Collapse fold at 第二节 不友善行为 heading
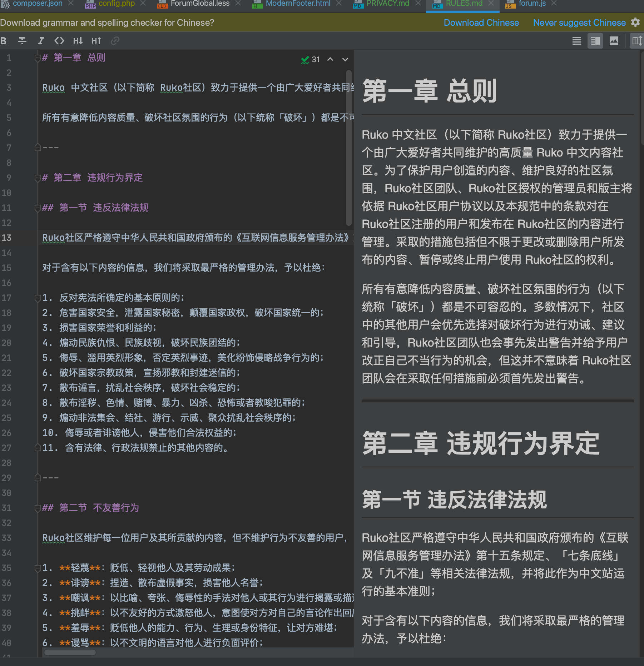The width and height of the screenshot is (644, 666). coord(38,508)
